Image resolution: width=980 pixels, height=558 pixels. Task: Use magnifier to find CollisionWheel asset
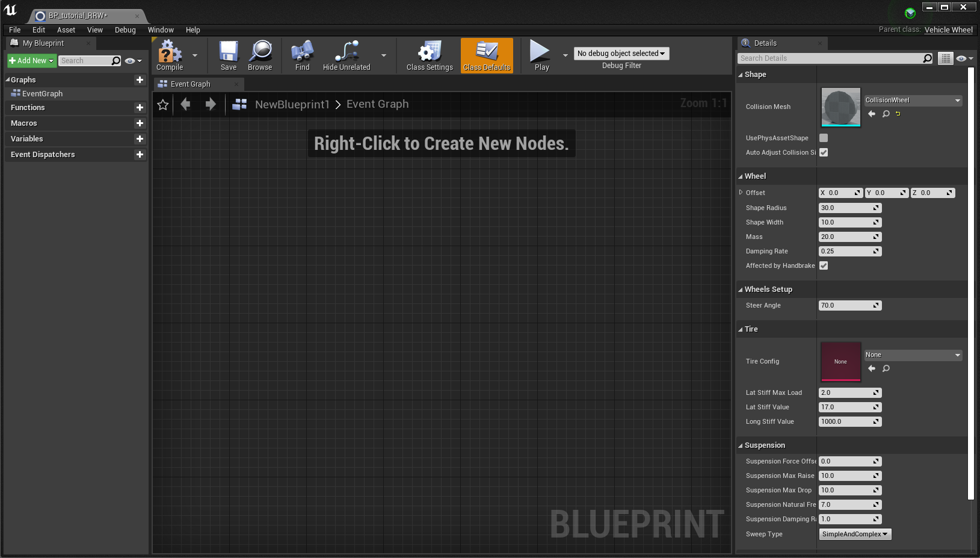pyautogui.click(x=886, y=114)
